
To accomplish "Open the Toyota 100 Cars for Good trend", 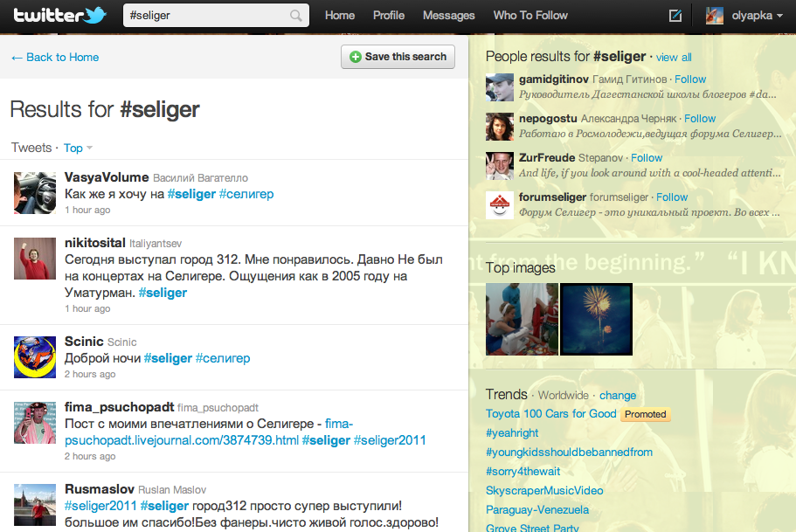I will point(550,414).
